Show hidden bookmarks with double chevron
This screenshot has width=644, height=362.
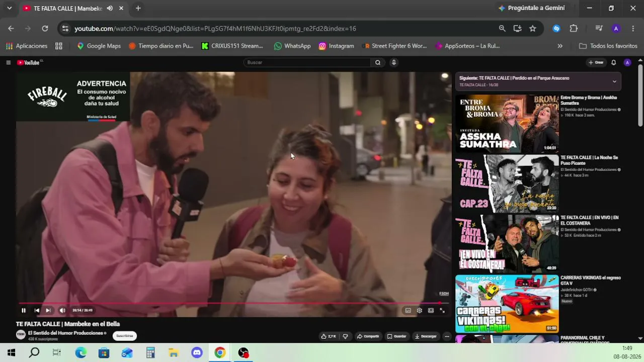560,46
